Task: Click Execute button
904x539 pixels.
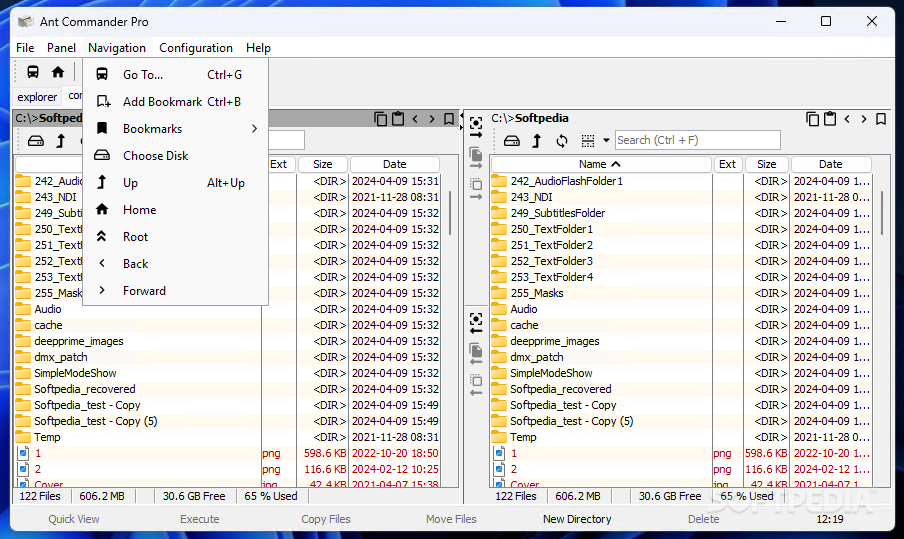Action: point(199,519)
